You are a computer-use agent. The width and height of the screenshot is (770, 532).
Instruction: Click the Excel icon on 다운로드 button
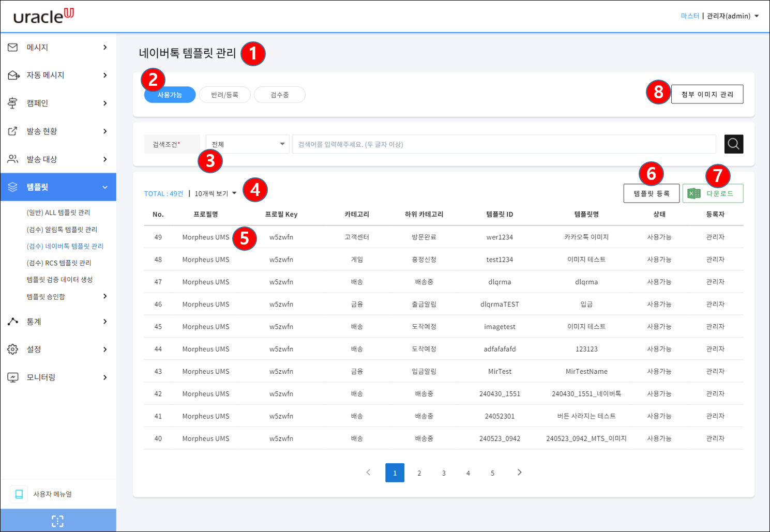click(694, 193)
